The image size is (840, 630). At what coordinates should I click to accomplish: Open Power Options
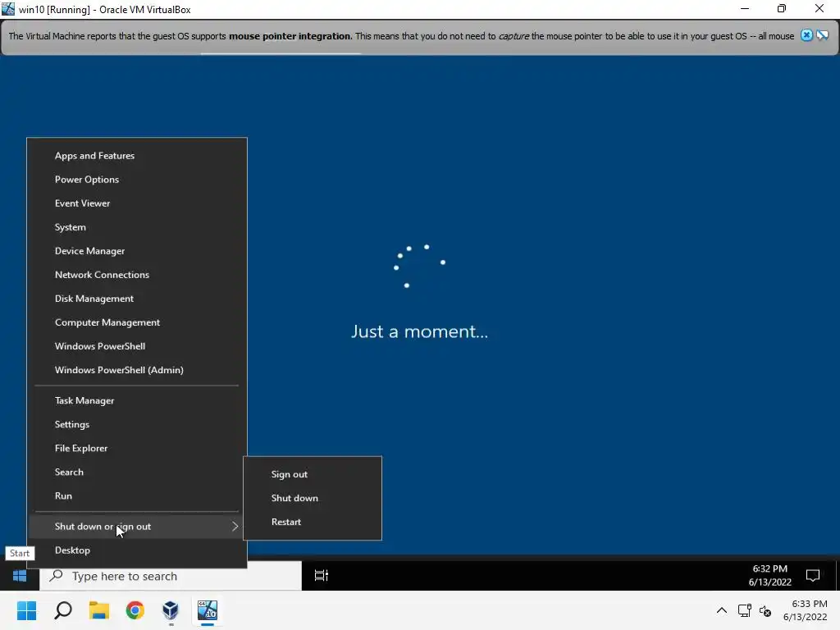tap(137, 180)
